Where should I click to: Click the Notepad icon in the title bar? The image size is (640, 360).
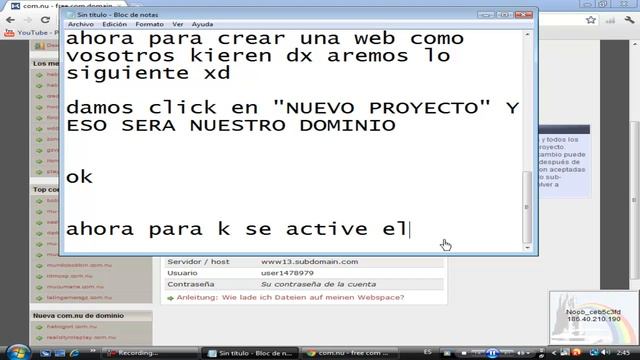tap(71, 15)
